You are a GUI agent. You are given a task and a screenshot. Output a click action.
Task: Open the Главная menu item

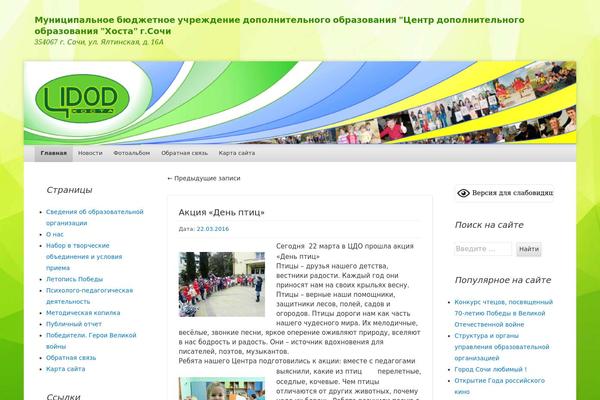pos(54,153)
